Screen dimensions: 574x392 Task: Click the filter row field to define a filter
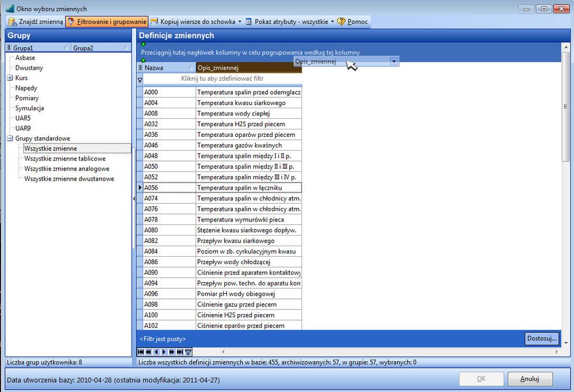[x=222, y=79]
